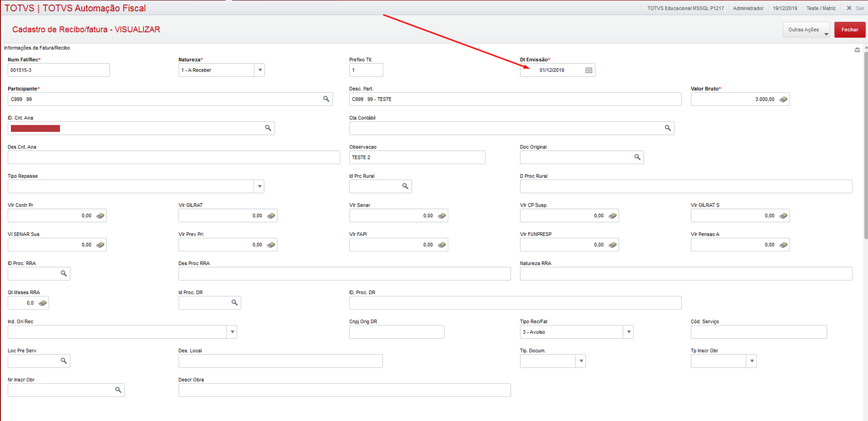Click Sair to exit the system
This screenshot has width=868, height=421.
pyautogui.click(x=855, y=8)
